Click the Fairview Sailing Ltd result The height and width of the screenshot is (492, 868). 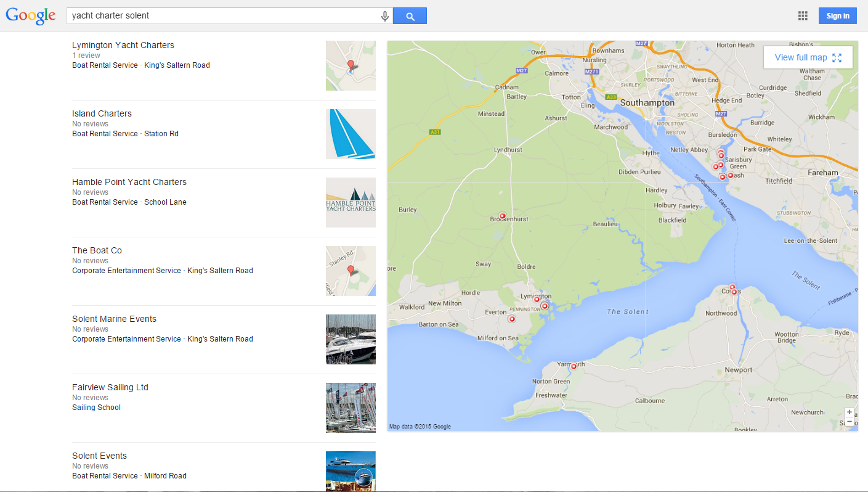(110, 387)
